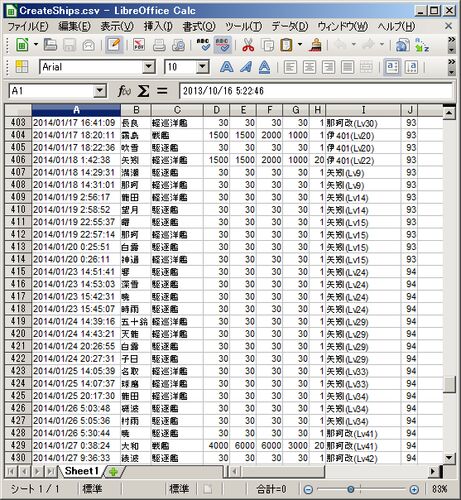Click the zoom out minus button
This screenshot has height=500, width=461.
[308, 489]
